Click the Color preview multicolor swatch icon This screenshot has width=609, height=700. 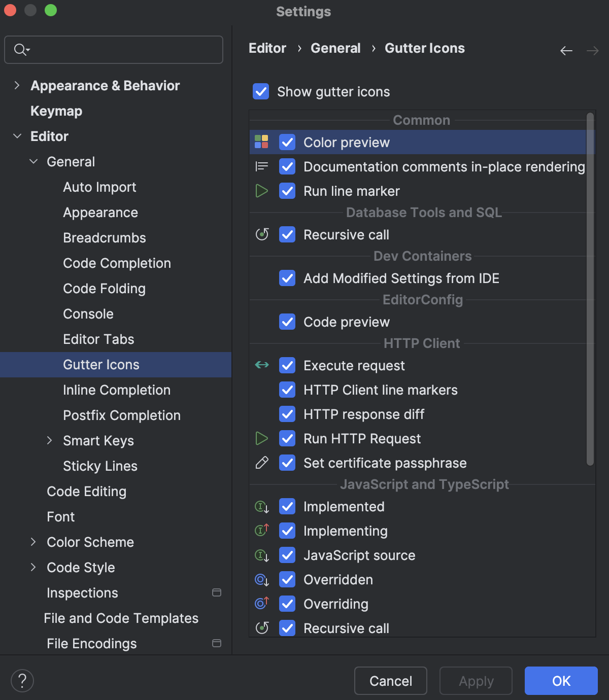coord(261,142)
